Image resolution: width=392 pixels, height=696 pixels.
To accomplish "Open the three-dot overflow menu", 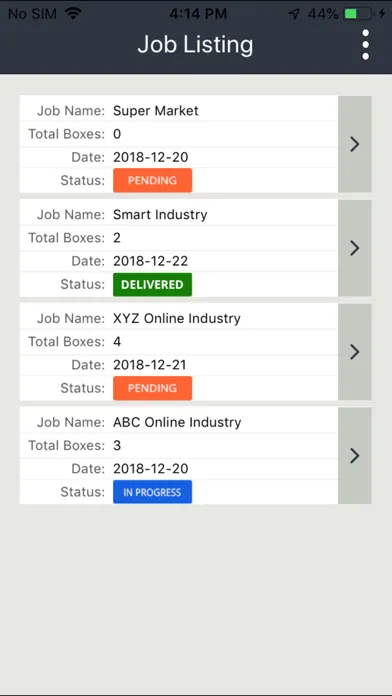I will 365,44.
